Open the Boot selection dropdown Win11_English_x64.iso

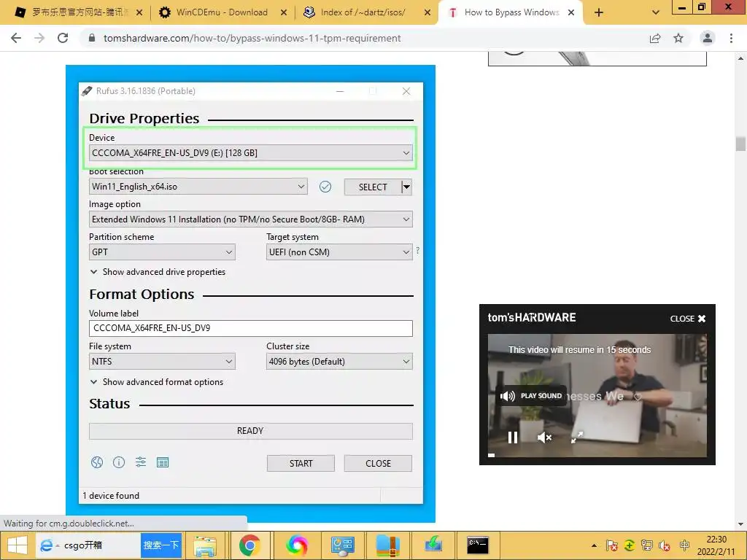click(198, 186)
